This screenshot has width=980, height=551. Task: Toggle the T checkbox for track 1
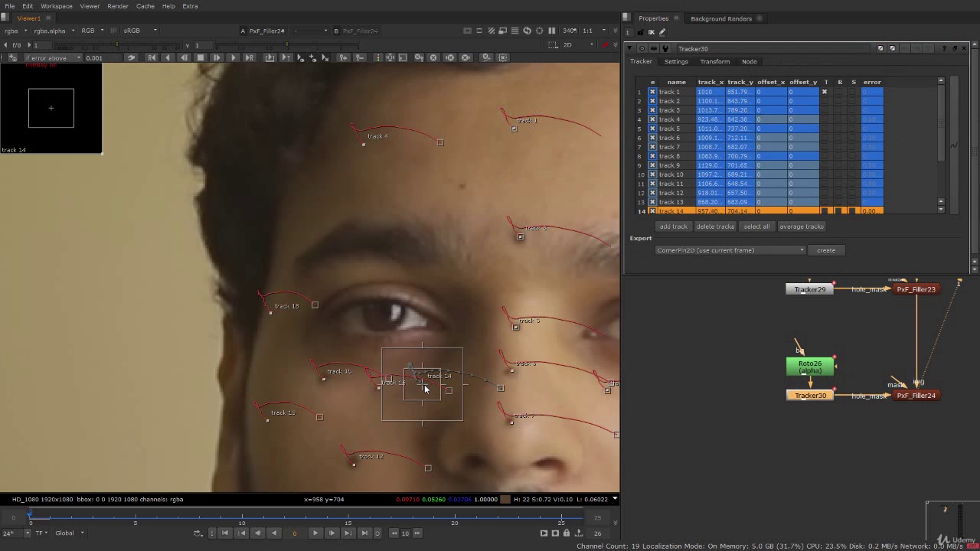tap(825, 92)
